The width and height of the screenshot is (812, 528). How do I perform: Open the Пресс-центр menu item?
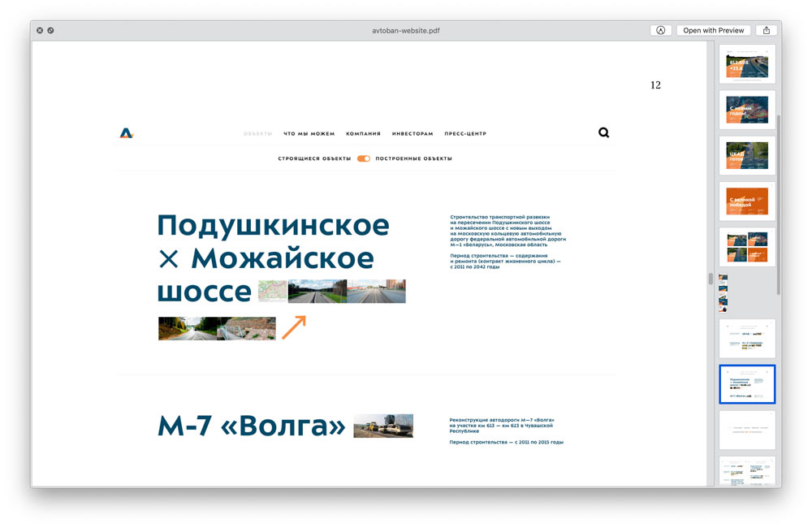[465, 133]
